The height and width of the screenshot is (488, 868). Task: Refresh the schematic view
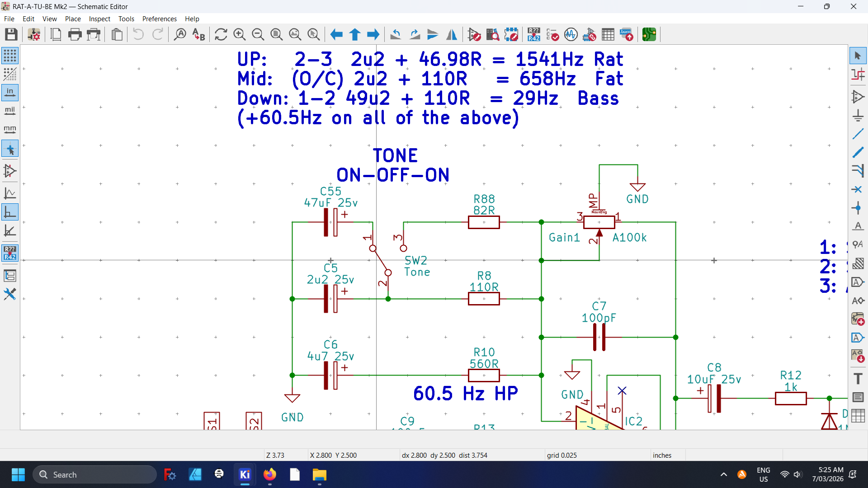coord(221,34)
